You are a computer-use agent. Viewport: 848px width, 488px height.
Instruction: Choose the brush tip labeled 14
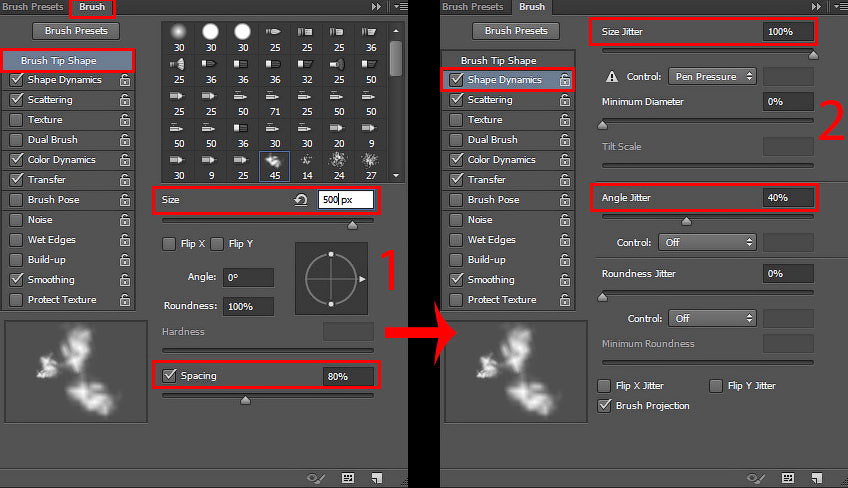tap(307, 167)
